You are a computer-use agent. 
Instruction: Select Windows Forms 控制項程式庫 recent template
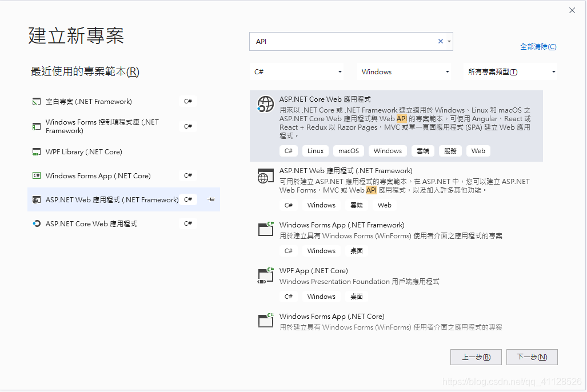click(123, 126)
